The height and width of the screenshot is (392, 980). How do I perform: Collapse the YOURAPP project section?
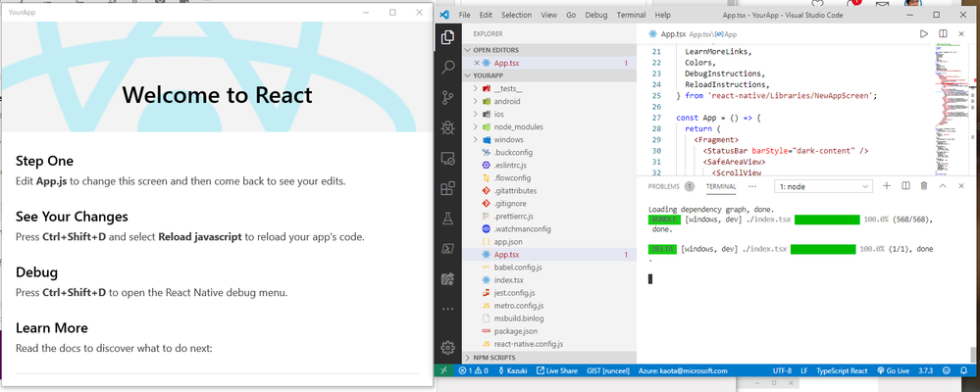(548, 75)
